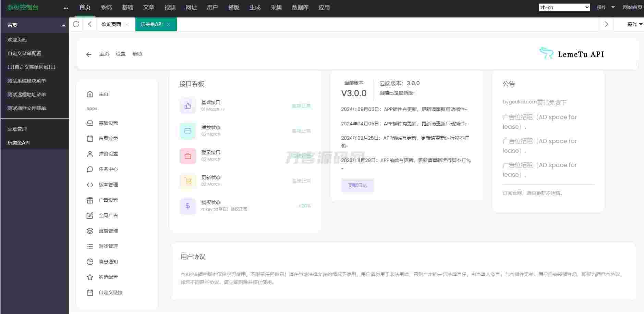This screenshot has width=644, height=314.
Task: Open the 操作 dropdown beside tab bar
Action: 634,24
